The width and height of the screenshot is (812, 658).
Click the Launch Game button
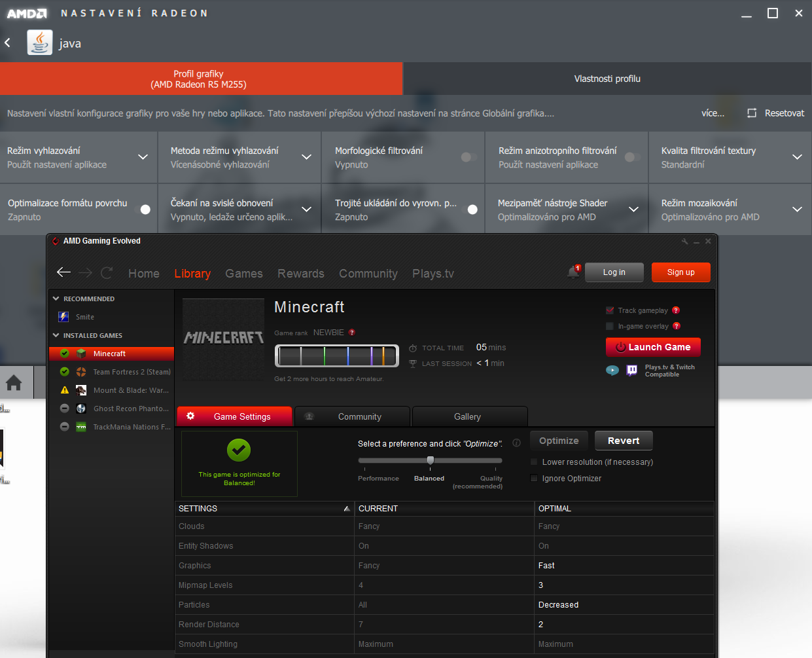click(x=654, y=347)
